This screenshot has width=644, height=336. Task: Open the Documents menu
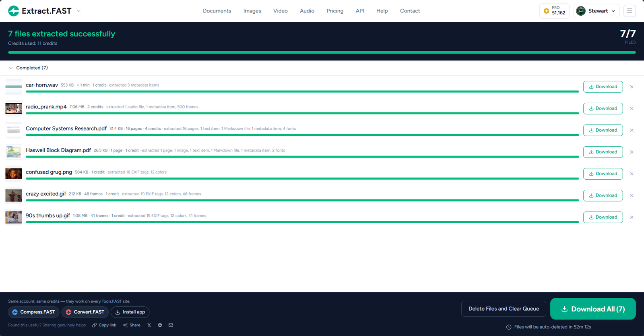pyautogui.click(x=217, y=11)
